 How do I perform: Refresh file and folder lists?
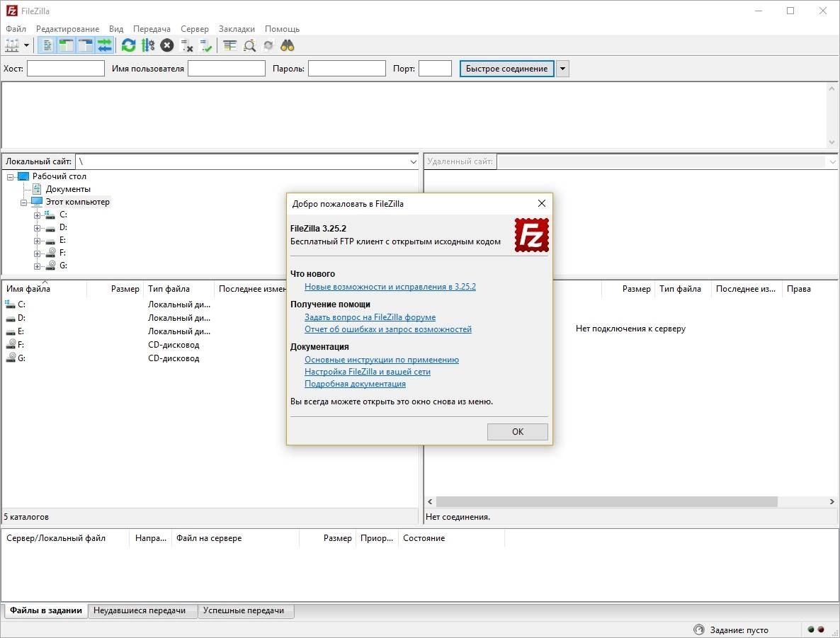pos(129,45)
